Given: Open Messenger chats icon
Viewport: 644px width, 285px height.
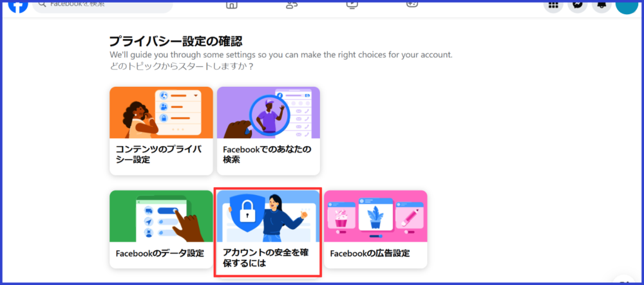Looking at the screenshot, I should coord(578,6).
